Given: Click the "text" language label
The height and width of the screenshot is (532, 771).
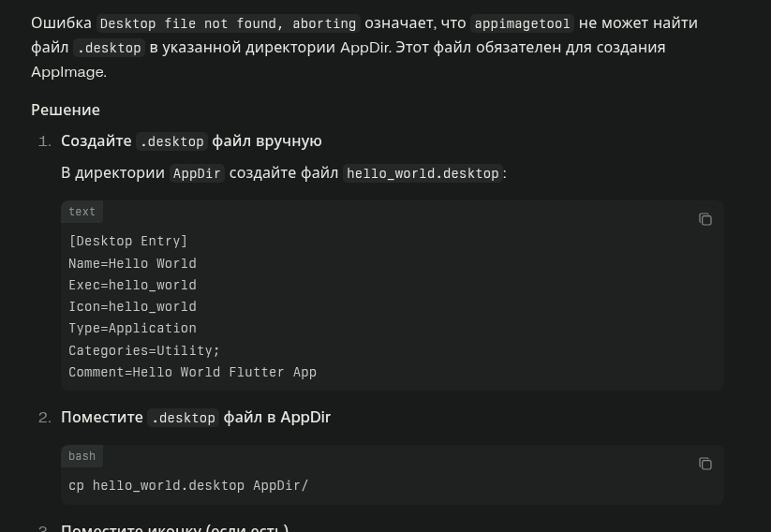Looking at the screenshot, I should (x=82, y=212).
